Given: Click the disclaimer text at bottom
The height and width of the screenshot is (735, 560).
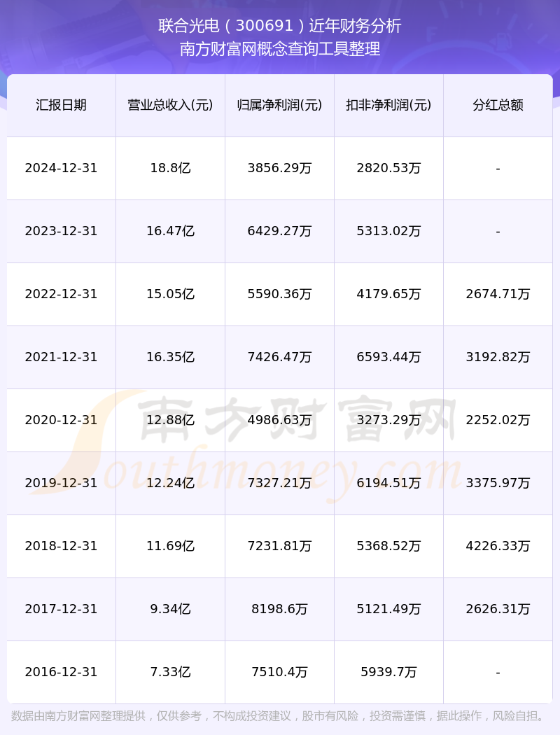Looking at the screenshot, I should coord(279,716).
